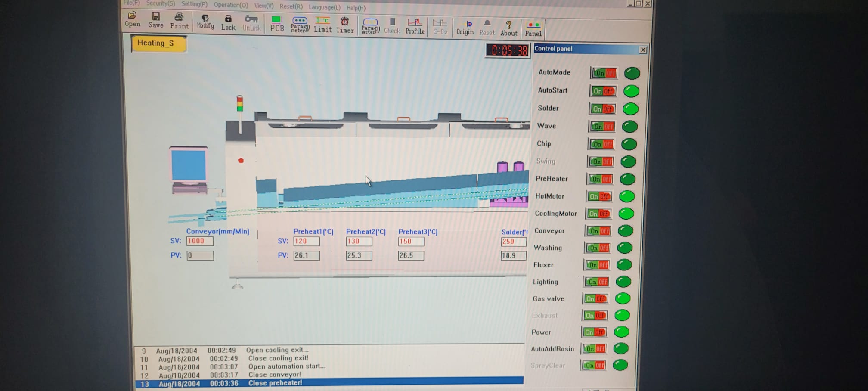Screen dimensions: 868x391
Task: Open the Language(L) menu
Action: (x=324, y=7)
